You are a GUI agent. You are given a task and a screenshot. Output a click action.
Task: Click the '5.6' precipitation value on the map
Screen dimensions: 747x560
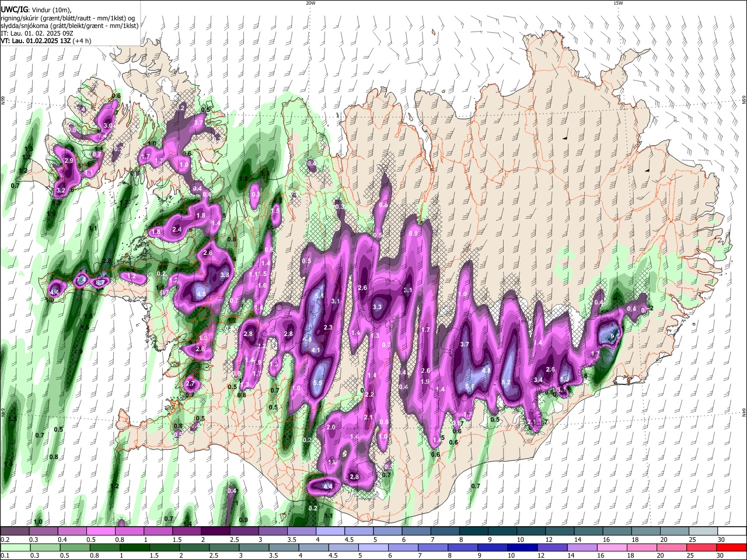click(x=469, y=386)
